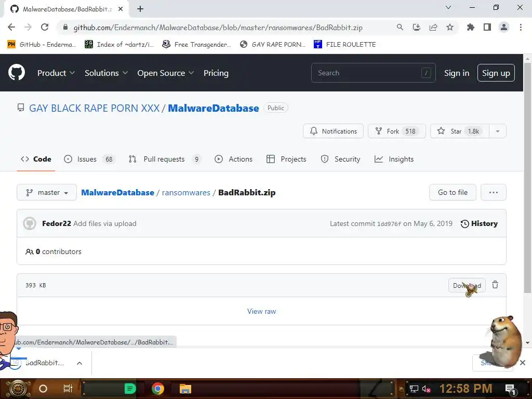Expand the Solutions menu
This screenshot has height=399, width=532.
point(106,73)
